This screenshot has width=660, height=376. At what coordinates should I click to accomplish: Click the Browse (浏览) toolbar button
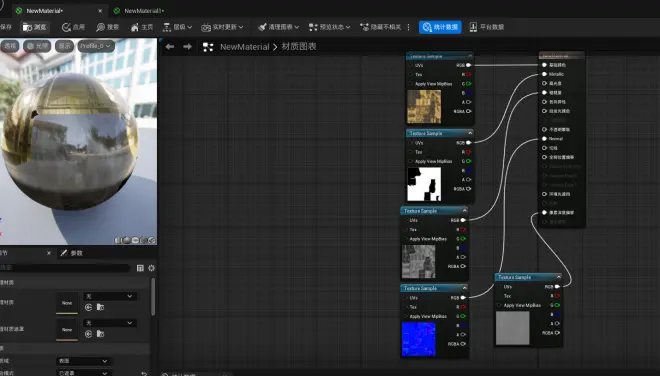(35, 27)
